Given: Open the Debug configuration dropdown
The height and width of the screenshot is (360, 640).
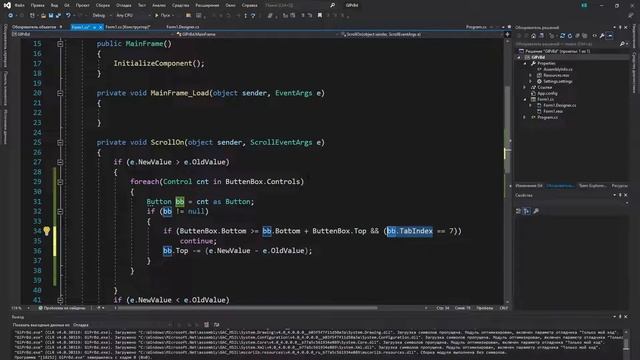Looking at the screenshot, I should [101, 16].
